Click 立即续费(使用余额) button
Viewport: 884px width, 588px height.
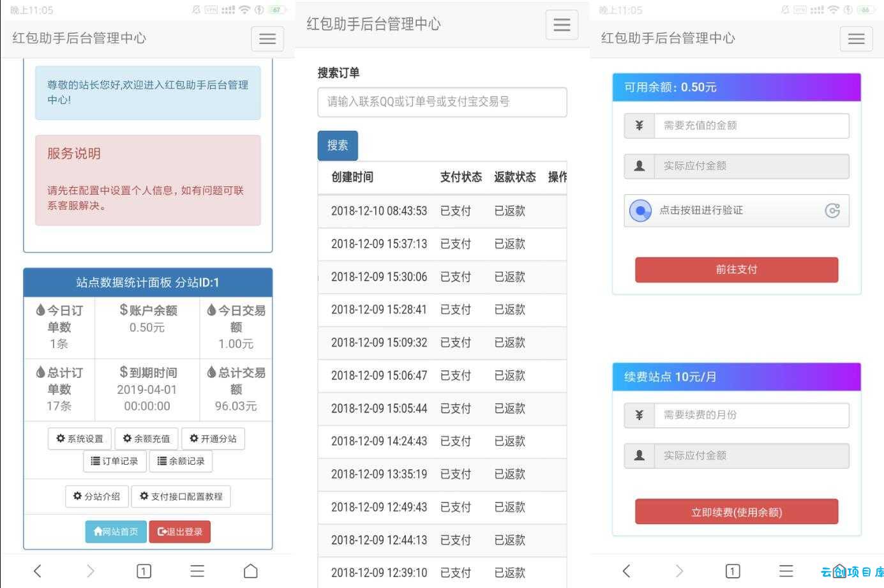pos(737,512)
